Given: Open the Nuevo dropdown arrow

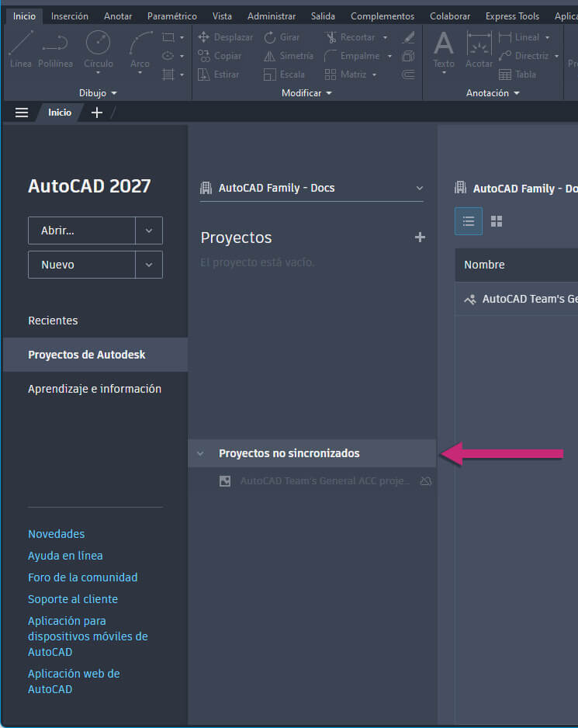Looking at the screenshot, I should 149,265.
